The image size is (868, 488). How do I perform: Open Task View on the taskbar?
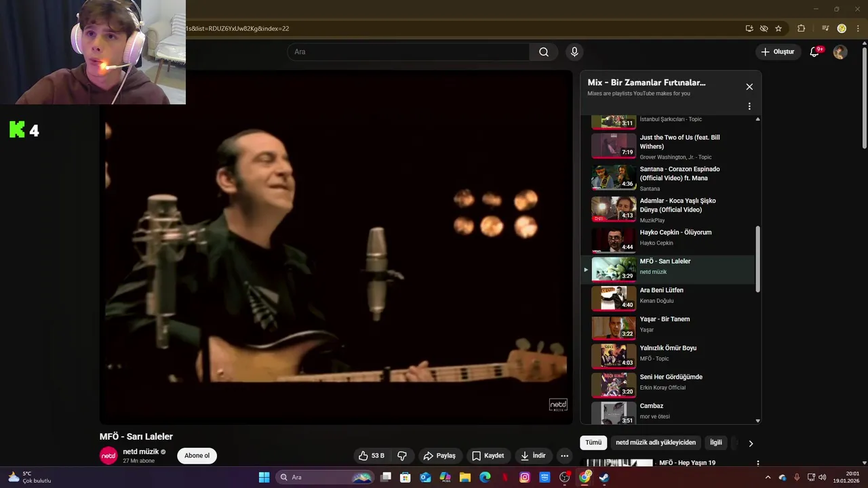click(x=386, y=477)
